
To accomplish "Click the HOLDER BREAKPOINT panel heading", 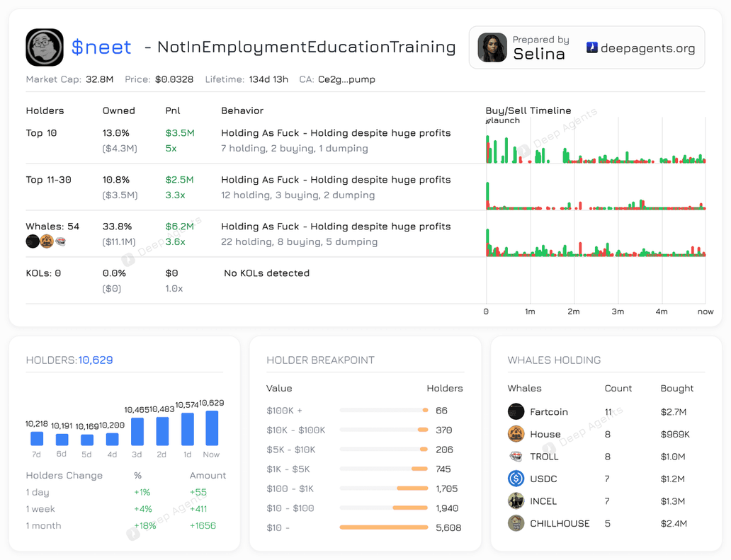I will coord(320,360).
